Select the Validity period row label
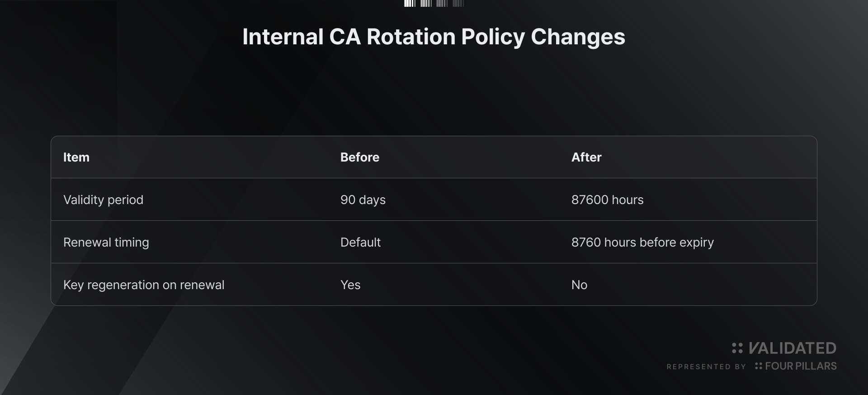Screen dimensions: 868x395 pos(103,200)
